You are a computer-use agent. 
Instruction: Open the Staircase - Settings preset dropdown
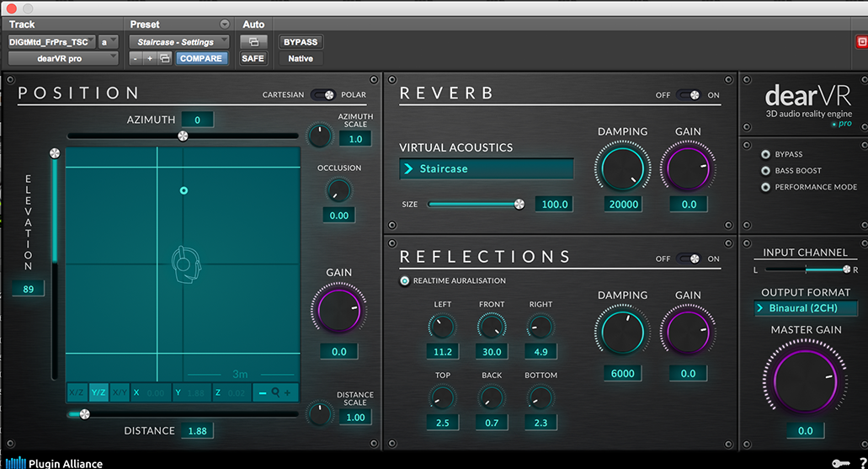point(178,42)
